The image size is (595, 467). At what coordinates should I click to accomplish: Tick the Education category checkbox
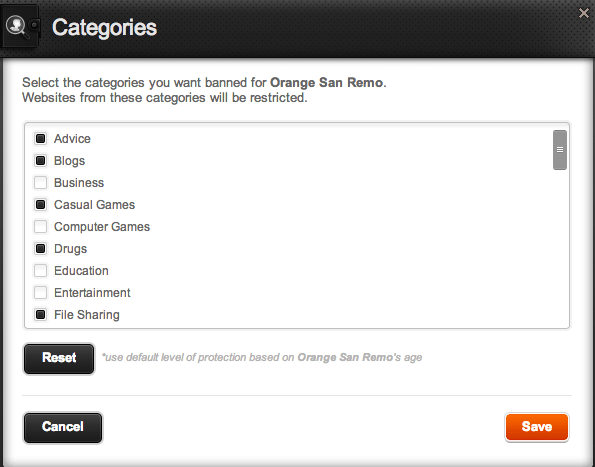pyautogui.click(x=41, y=270)
